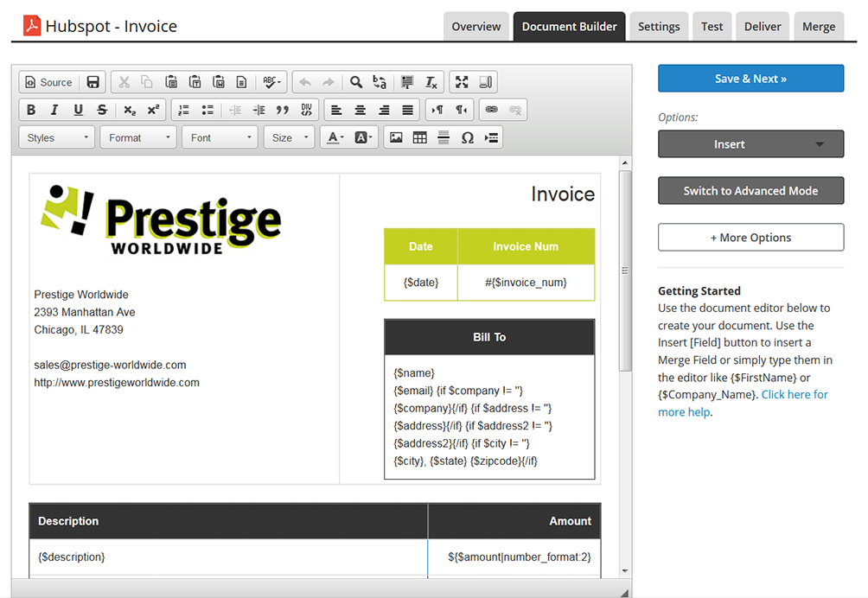Insert a numbered list
Image resolution: width=868 pixels, height=598 pixels.
coord(183,110)
